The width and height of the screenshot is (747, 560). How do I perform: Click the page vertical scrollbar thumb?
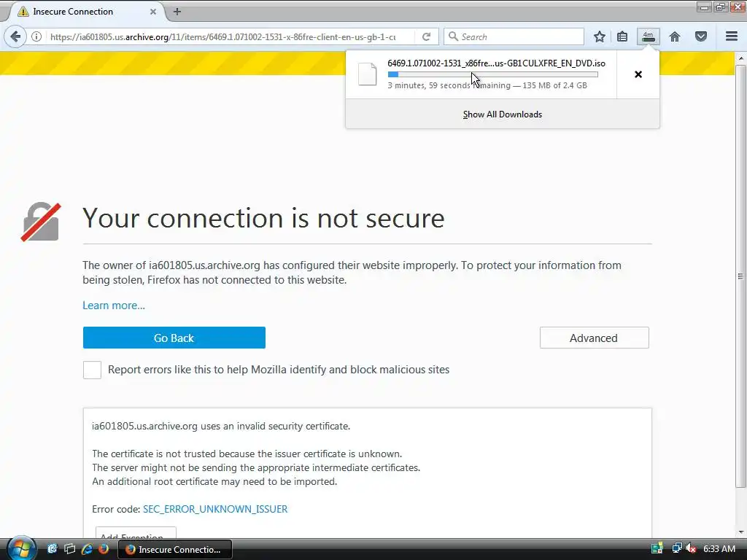click(x=740, y=276)
